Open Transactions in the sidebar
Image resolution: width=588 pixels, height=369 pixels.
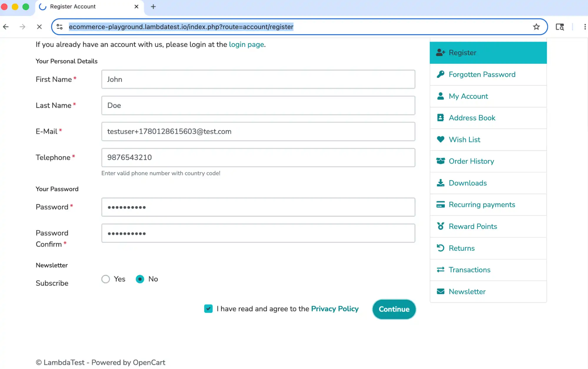488,270
